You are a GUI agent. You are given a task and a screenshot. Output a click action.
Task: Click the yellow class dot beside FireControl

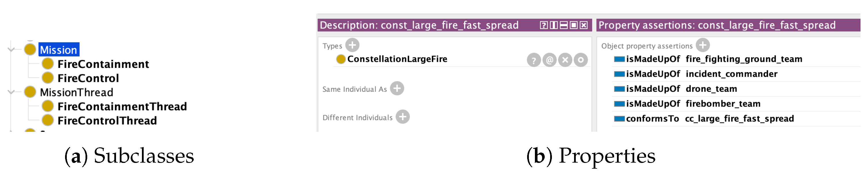click(48, 77)
